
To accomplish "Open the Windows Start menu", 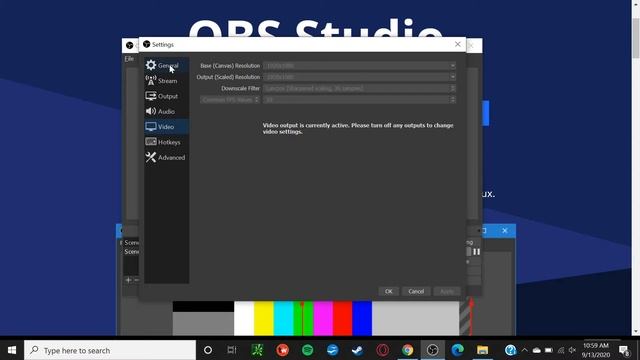I will pyautogui.click(x=12, y=350).
